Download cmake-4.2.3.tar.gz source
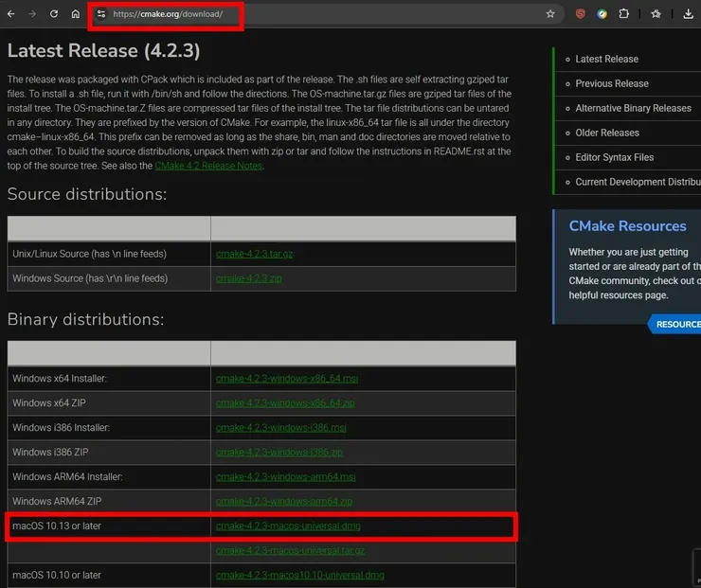 pyautogui.click(x=255, y=254)
